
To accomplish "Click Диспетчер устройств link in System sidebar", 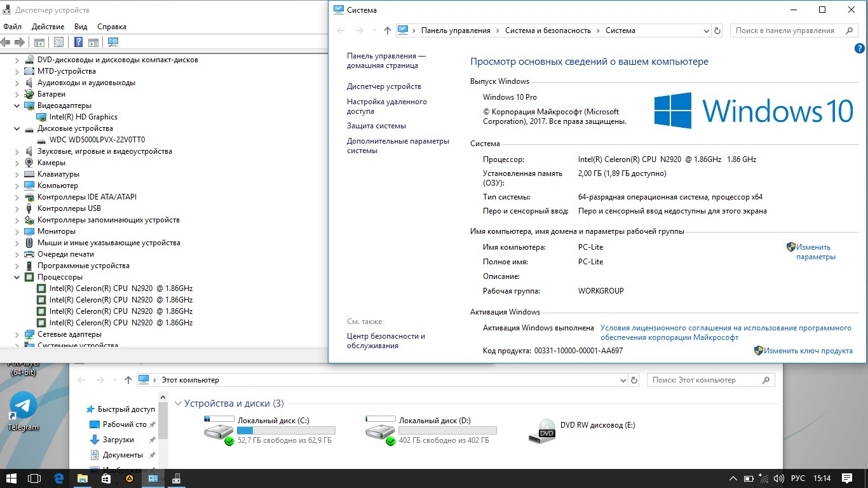I will pos(384,86).
